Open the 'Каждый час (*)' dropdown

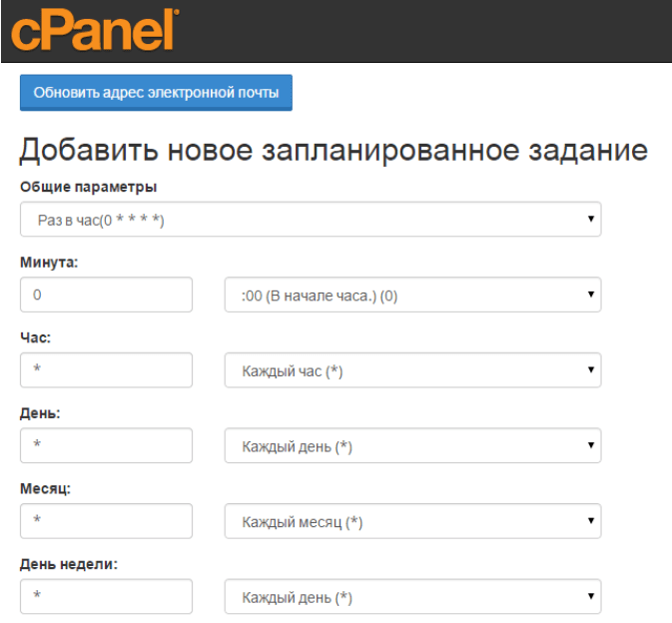(x=412, y=369)
